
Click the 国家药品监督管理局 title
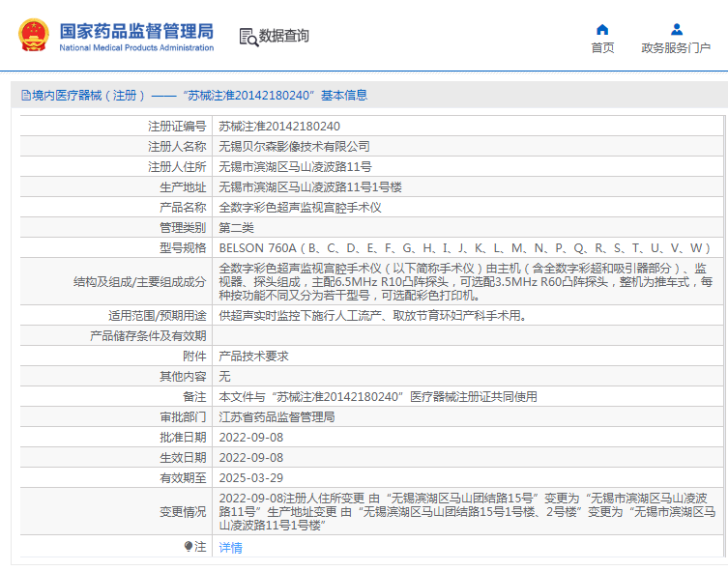click(136, 31)
